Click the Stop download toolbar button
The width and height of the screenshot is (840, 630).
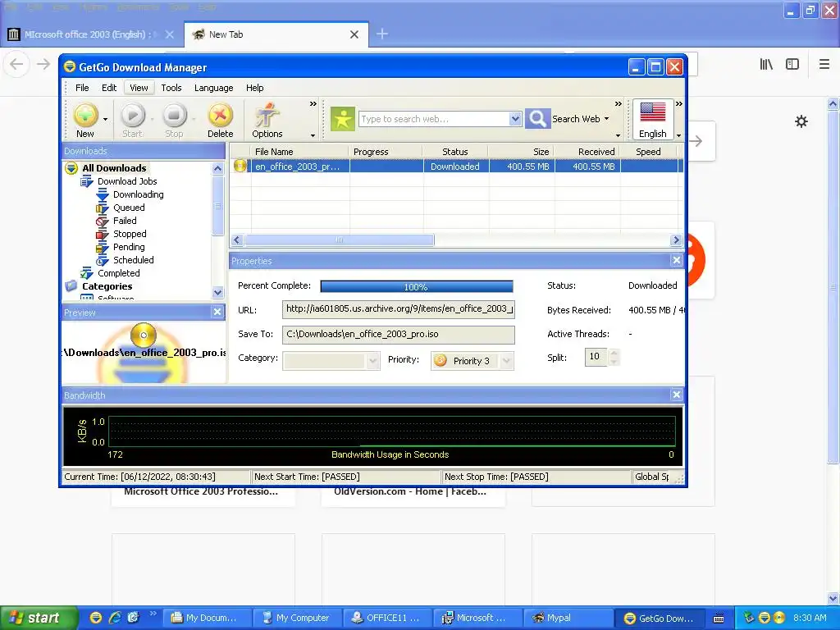(x=174, y=120)
